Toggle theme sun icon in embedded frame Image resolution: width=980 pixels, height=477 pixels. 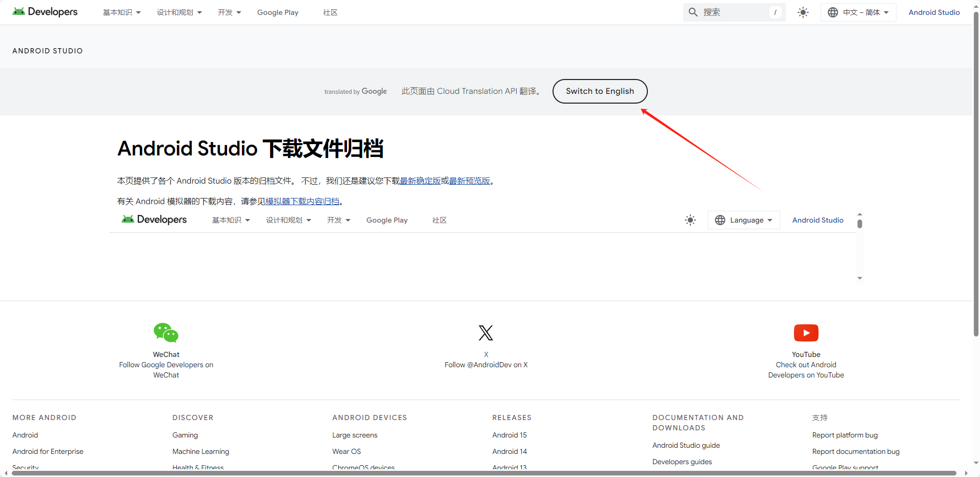click(690, 220)
